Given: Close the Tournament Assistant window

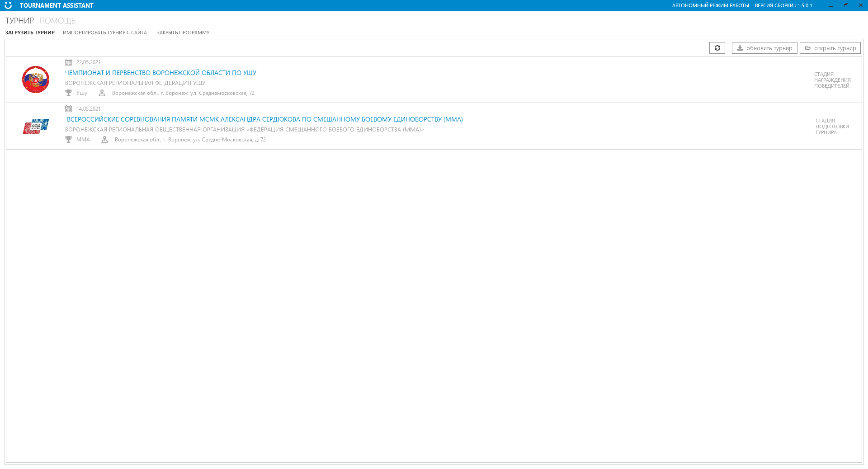Looking at the screenshot, I should point(860,5).
